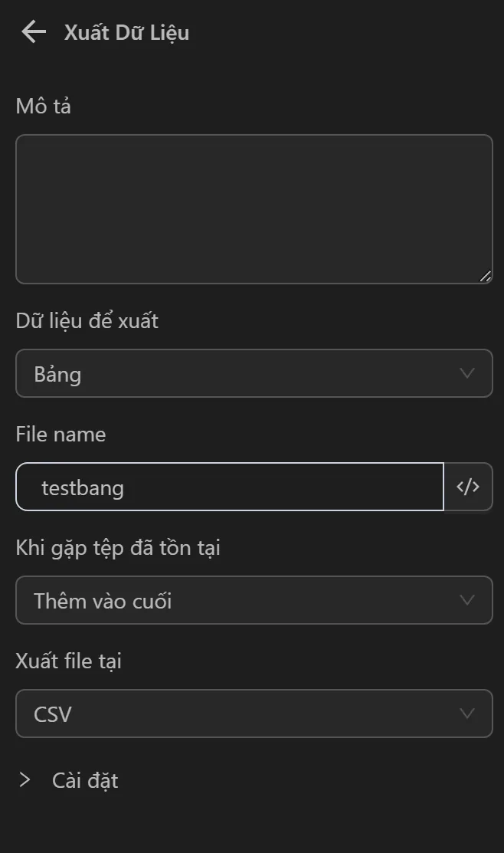The width and height of the screenshot is (504, 853).
Task: Open expression mode with the code icon
Action: [468, 487]
